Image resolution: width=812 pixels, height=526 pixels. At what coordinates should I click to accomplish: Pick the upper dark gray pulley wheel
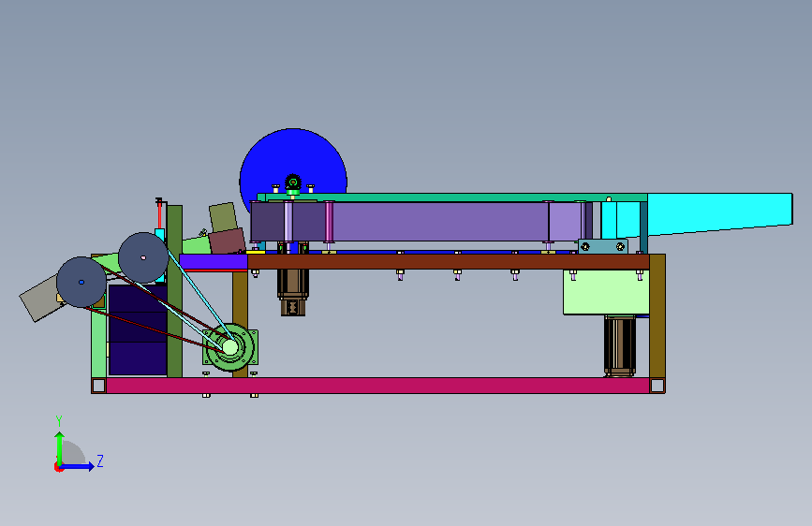(143, 257)
